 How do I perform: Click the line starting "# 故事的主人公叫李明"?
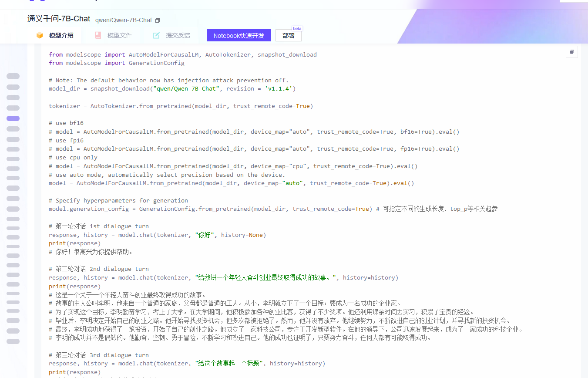click(225, 303)
